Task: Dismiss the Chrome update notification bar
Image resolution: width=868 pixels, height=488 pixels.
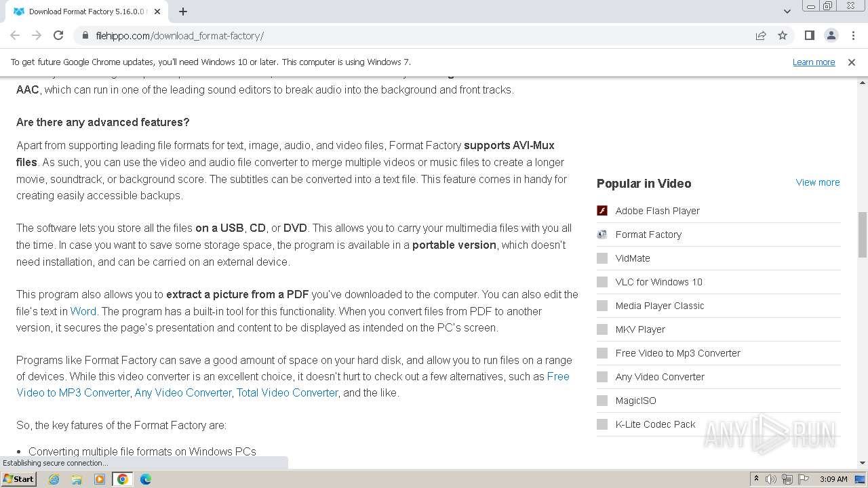Action: click(852, 62)
